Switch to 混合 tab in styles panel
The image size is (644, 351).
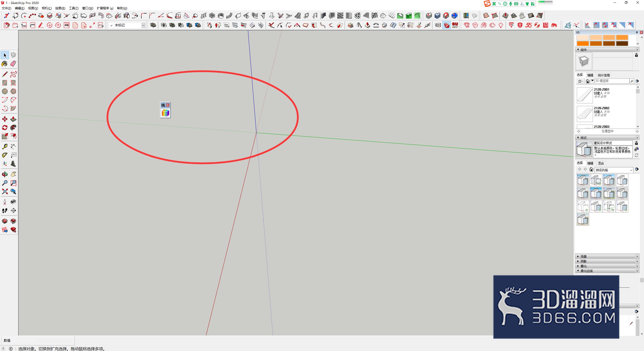pos(601,163)
